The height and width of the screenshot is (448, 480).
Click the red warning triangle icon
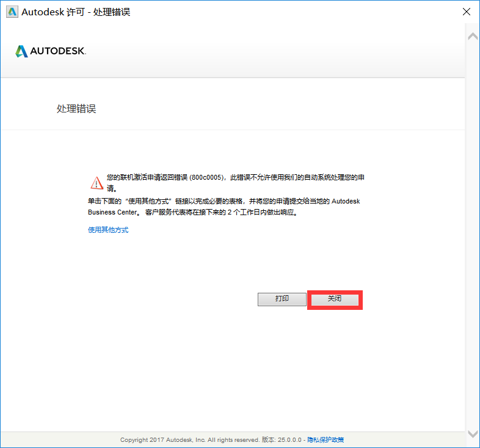pos(96,183)
